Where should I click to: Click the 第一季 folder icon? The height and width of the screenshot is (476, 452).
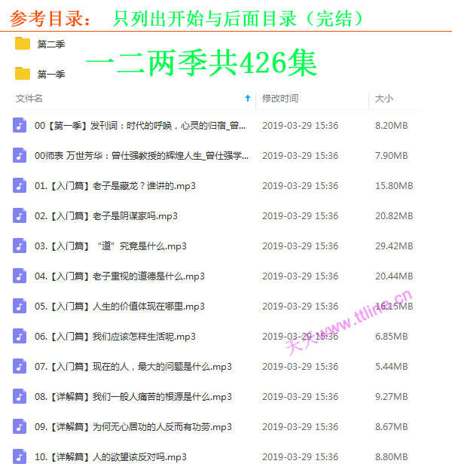(23, 74)
